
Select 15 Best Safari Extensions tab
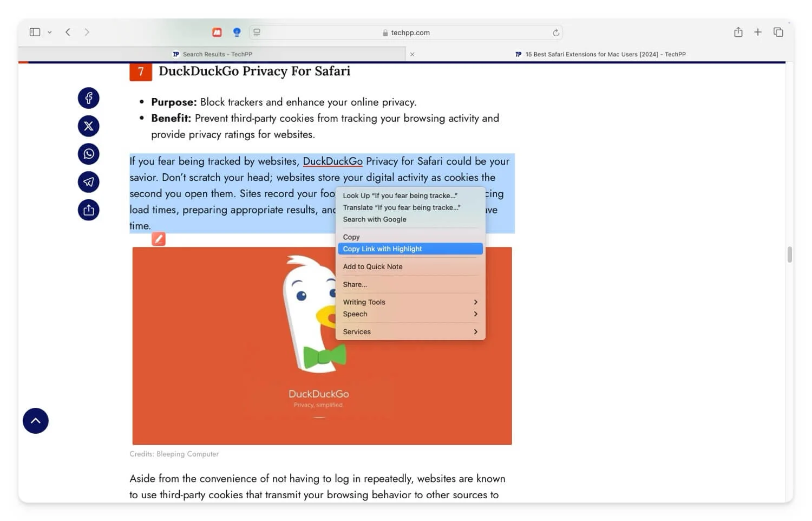pyautogui.click(x=600, y=54)
